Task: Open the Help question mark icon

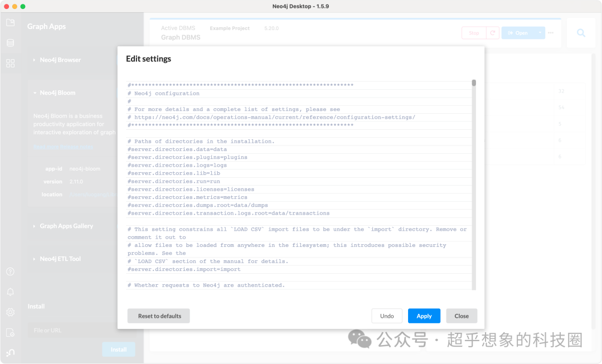Action: point(11,271)
